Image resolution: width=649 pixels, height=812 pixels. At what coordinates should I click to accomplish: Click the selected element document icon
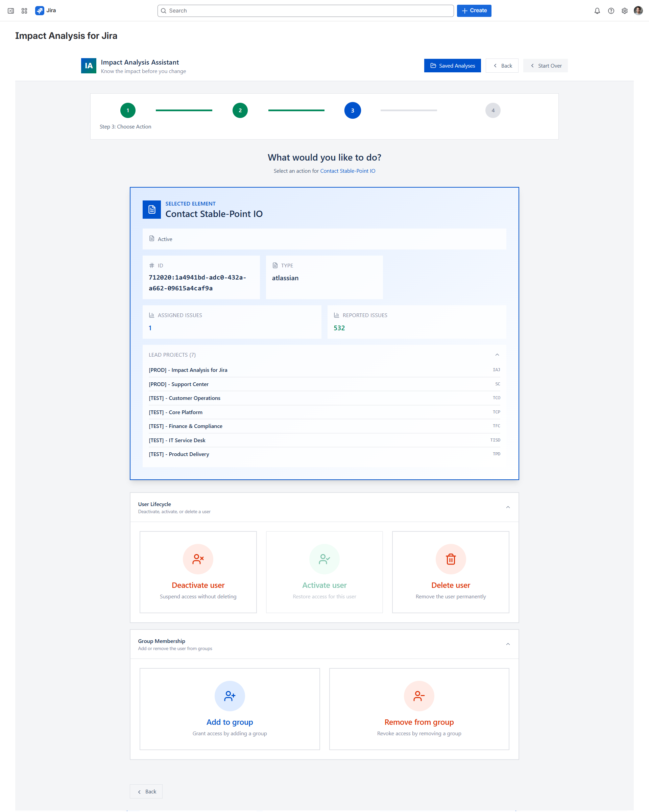(152, 209)
